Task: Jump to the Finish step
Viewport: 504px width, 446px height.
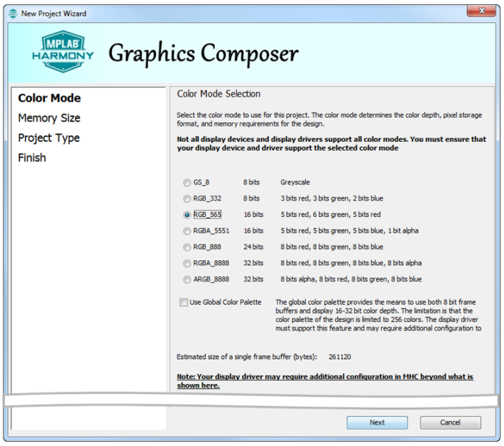Action: [32, 158]
